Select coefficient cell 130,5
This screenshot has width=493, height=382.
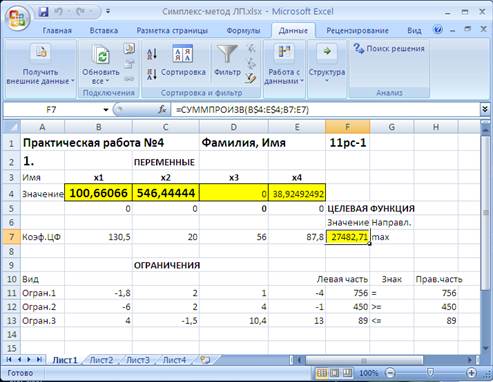tap(98, 237)
